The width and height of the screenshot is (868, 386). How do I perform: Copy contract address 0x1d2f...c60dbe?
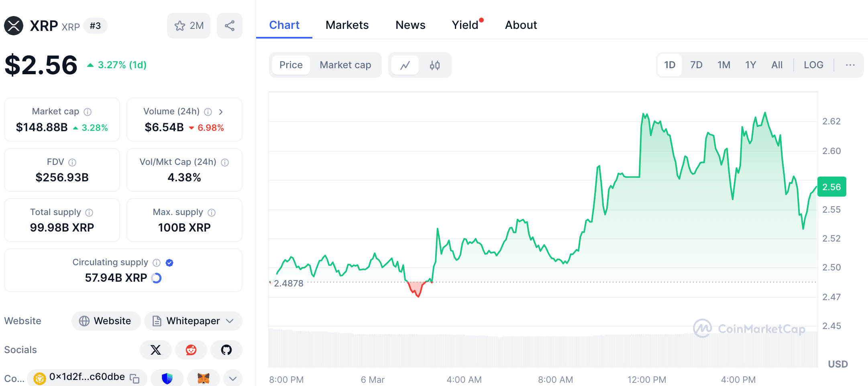(x=134, y=379)
